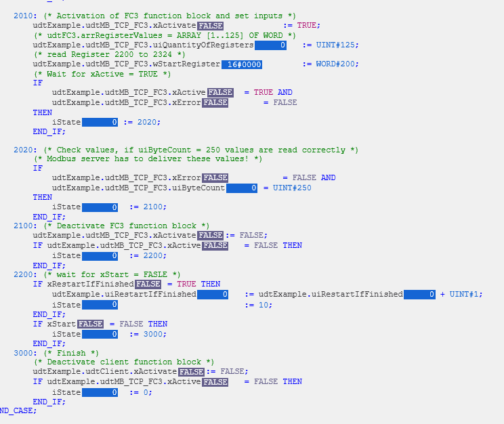
Task: Click the xStart FALSE value
Action: pos(91,324)
